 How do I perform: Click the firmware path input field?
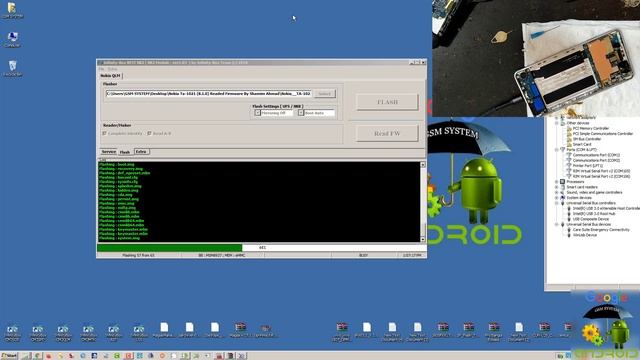pos(209,94)
